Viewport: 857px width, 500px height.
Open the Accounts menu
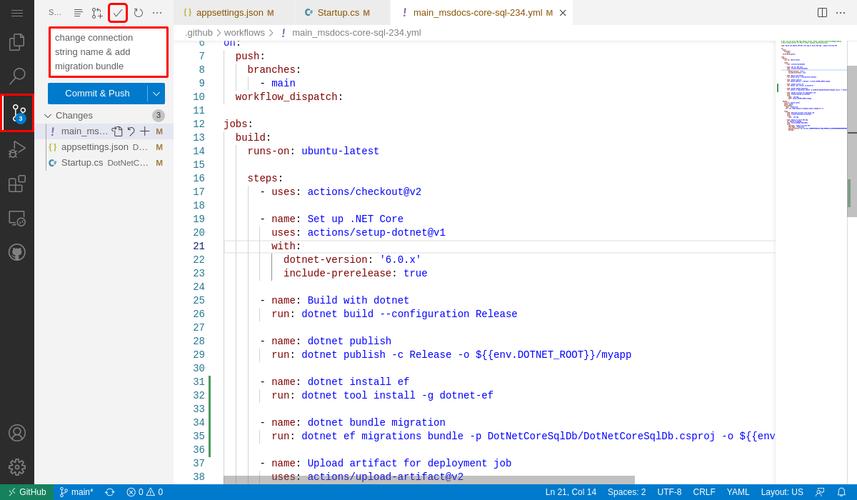[17, 433]
